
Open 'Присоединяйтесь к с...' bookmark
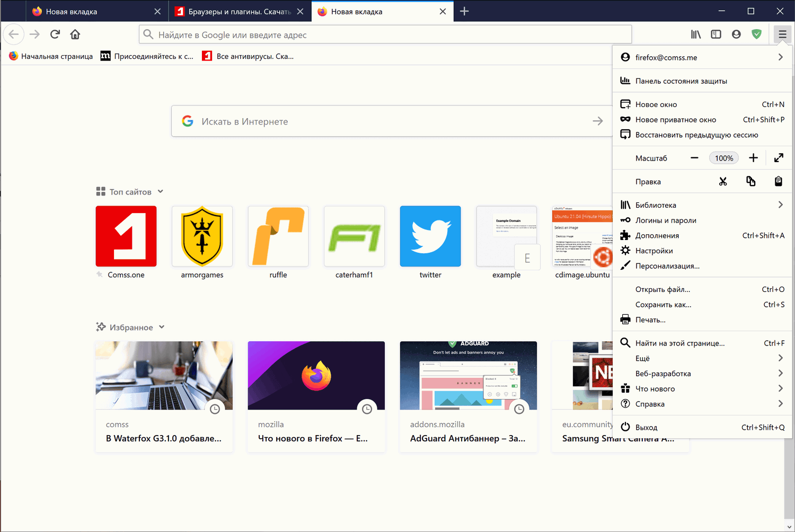147,56
